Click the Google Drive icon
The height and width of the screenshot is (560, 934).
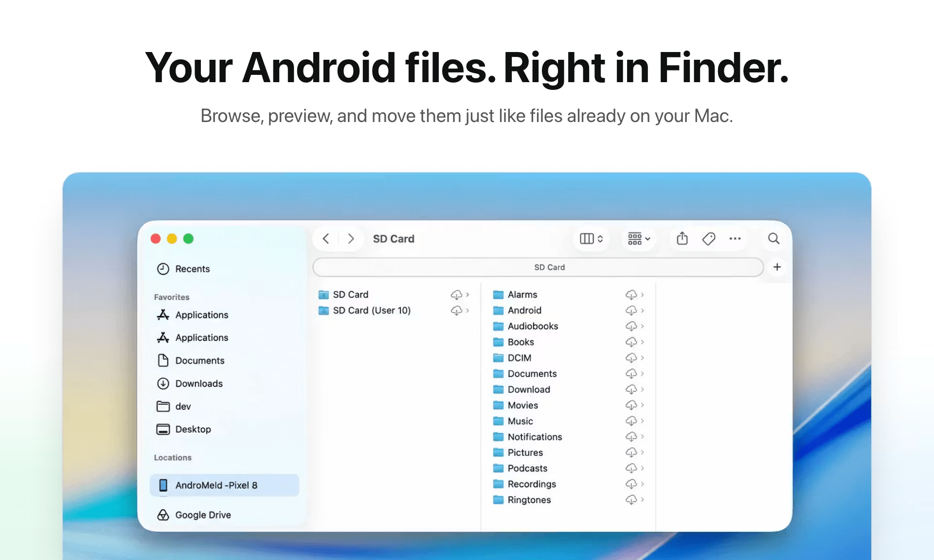(163, 515)
